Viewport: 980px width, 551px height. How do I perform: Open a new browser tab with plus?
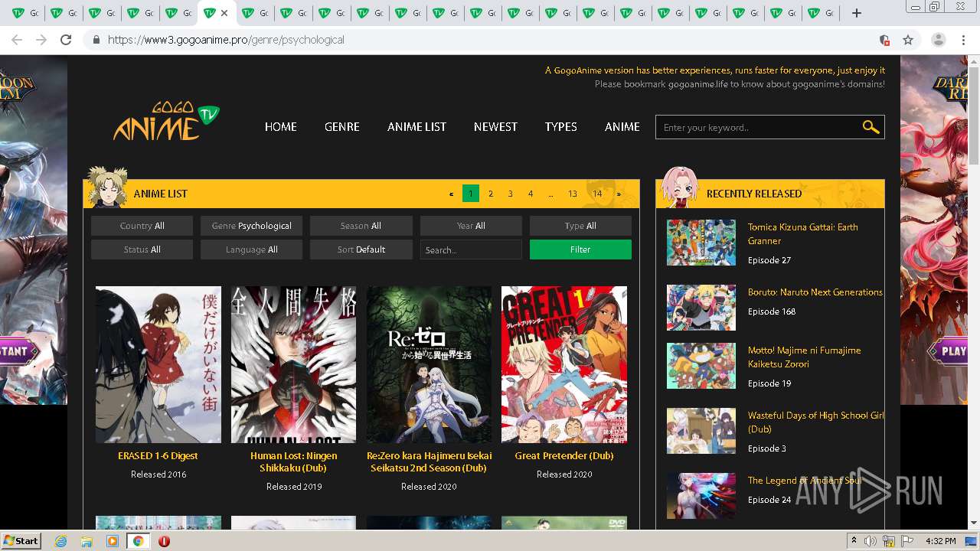pyautogui.click(x=857, y=13)
